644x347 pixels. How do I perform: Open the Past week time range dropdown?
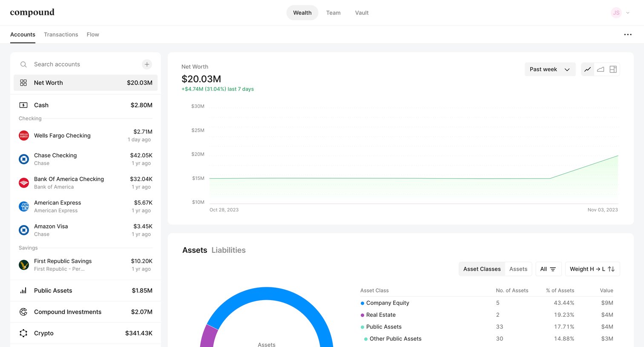tap(550, 69)
